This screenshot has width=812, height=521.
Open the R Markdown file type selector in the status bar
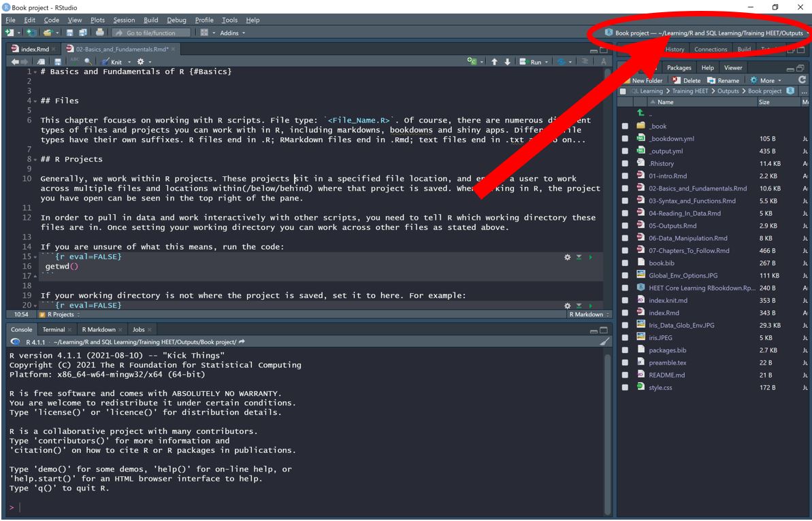coord(589,314)
